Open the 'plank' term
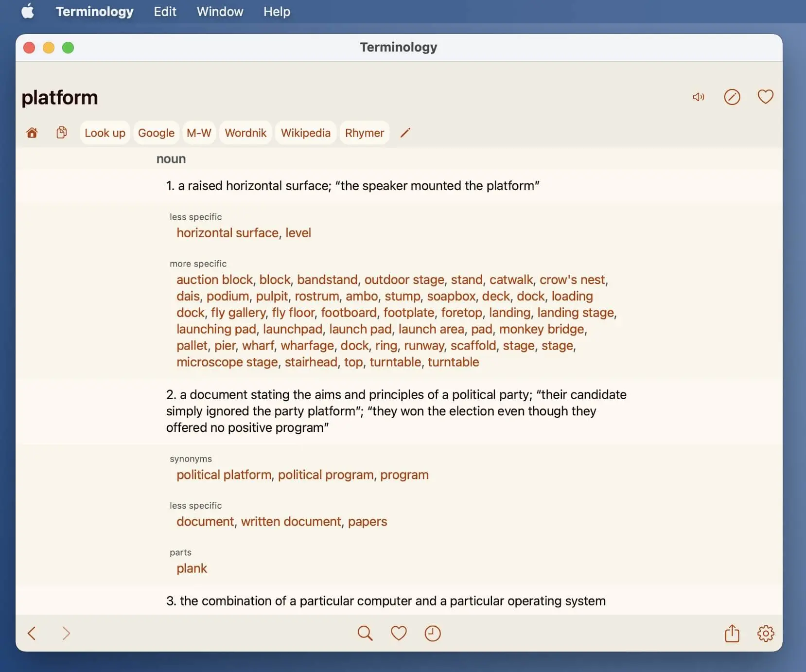The width and height of the screenshot is (806, 672). (x=192, y=568)
